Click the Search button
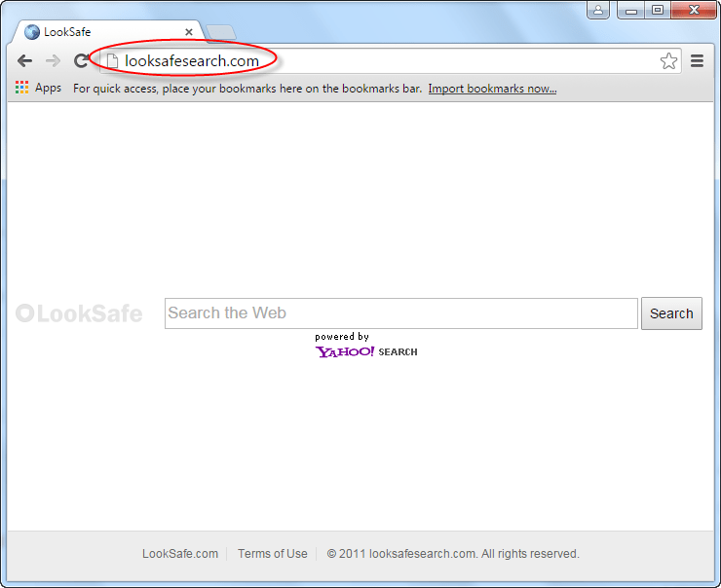This screenshot has width=721, height=588. [671, 313]
